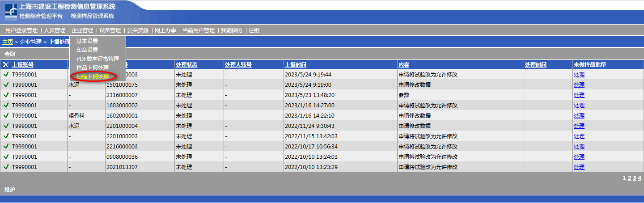Image resolution: width=644 pixels, height=203 pixels.
Task: Choose PDF数字证书管理 in the dropdown
Action: point(97,59)
